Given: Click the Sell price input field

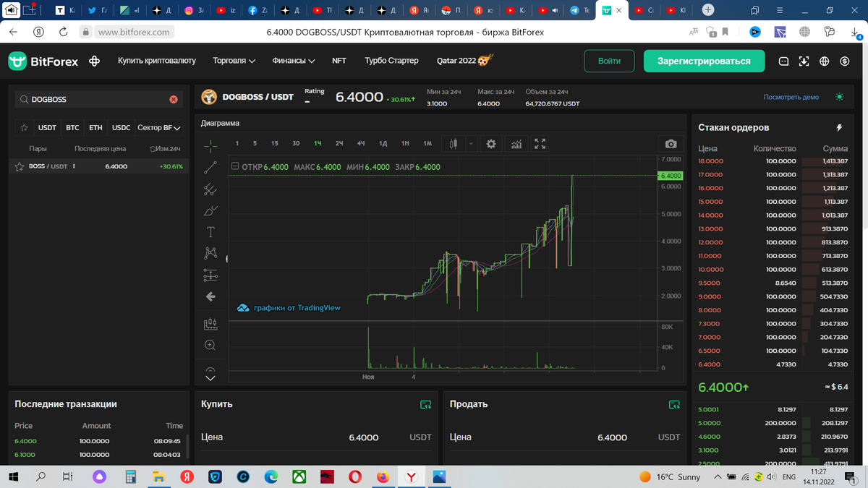Looking at the screenshot, I should pos(565,437).
